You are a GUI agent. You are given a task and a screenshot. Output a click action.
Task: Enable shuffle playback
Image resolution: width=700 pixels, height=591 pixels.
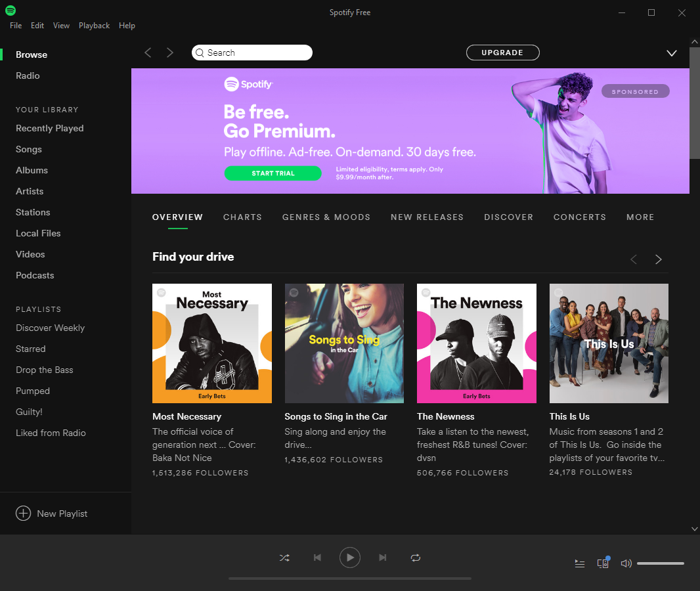pyautogui.click(x=284, y=557)
